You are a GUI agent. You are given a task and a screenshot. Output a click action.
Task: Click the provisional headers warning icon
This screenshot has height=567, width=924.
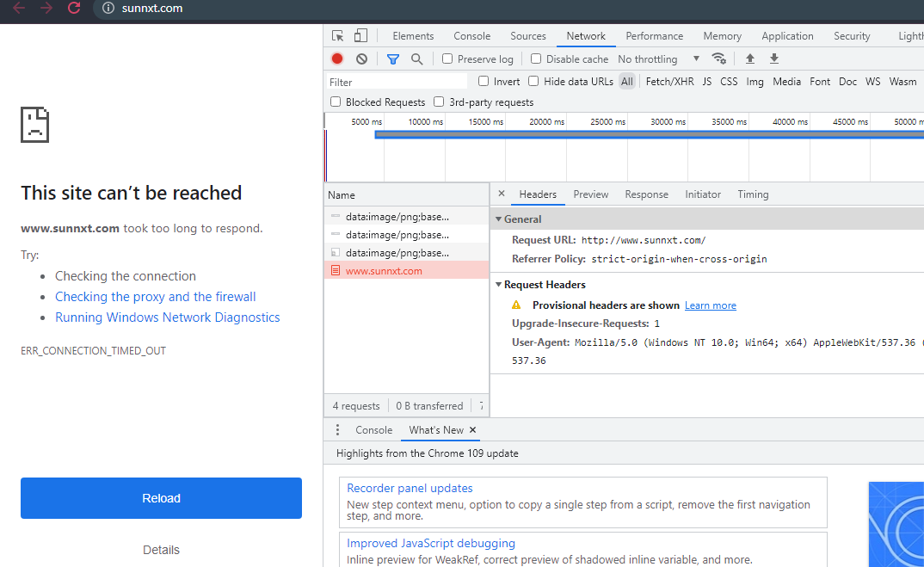coord(516,305)
